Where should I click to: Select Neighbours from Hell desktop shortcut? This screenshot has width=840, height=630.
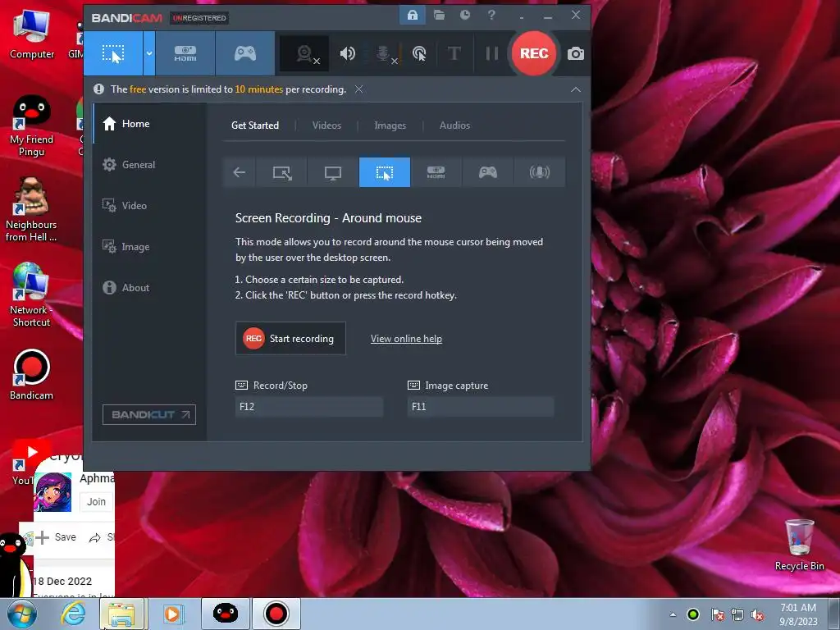tap(31, 210)
